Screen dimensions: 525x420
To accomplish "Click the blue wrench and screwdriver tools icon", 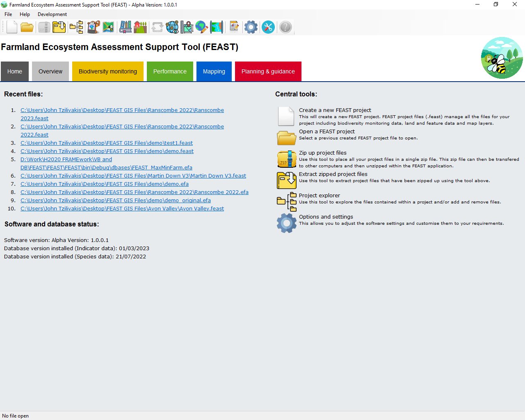I will (x=268, y=27).
